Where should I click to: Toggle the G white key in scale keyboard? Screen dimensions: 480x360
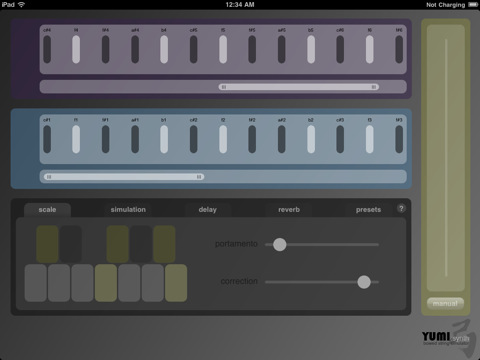click(129, 283)
